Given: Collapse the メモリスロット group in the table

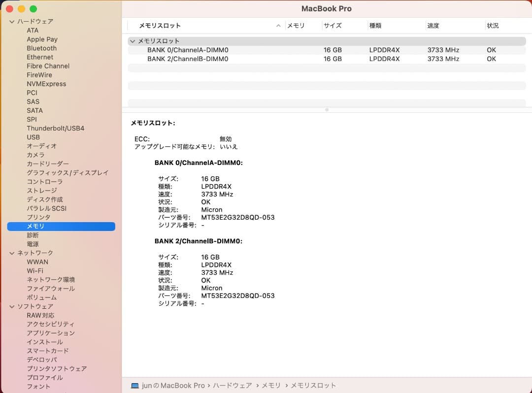Looking at the screenshot, I should click(x=132, y=41).
